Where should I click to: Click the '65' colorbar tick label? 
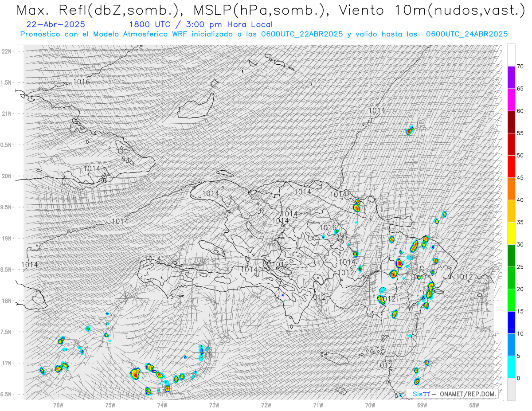520,89
